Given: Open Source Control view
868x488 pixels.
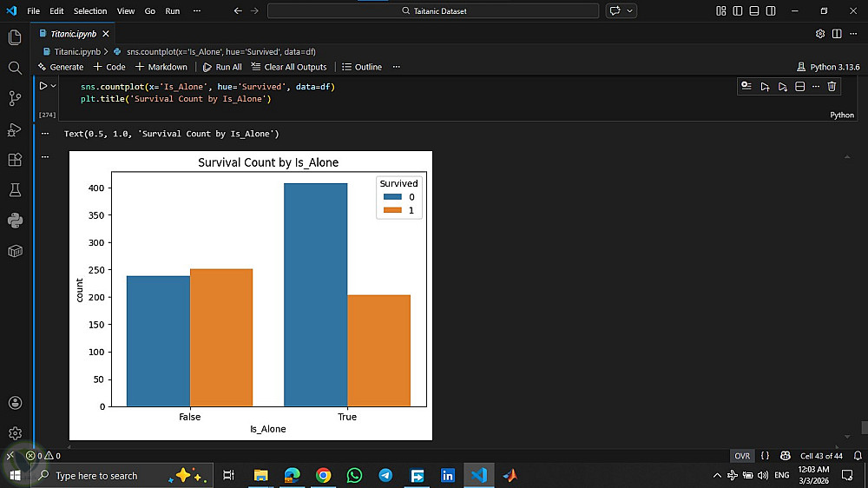Looking at the screenshot, I should (x=15, y=99).
